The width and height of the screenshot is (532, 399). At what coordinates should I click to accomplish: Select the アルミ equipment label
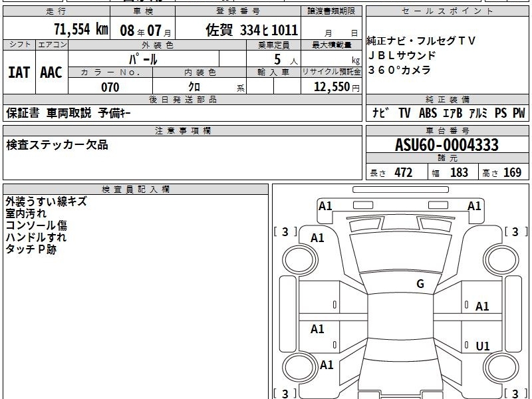478,113
